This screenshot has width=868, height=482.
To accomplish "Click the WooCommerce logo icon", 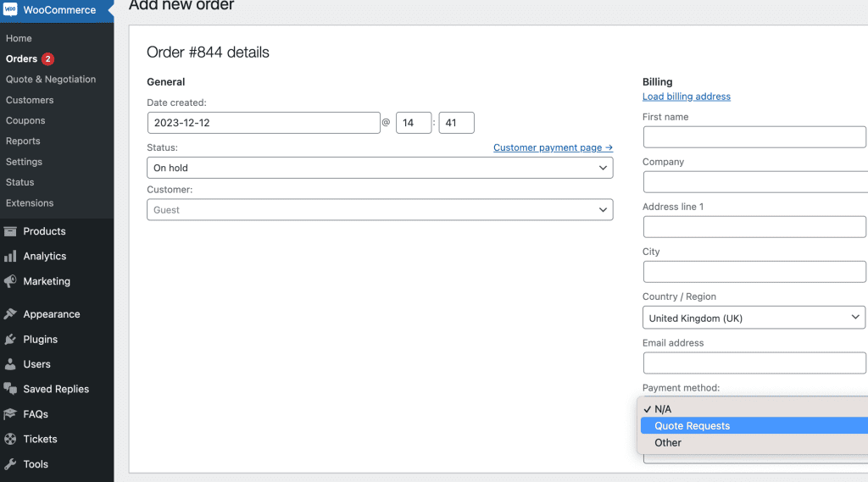I will point(10,9).
